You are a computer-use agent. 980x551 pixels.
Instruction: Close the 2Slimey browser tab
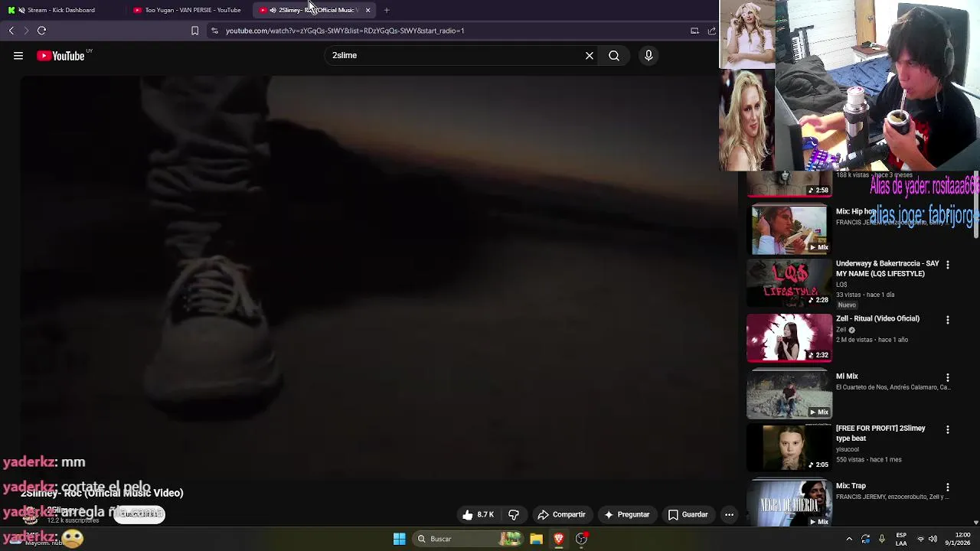(367, 10)
